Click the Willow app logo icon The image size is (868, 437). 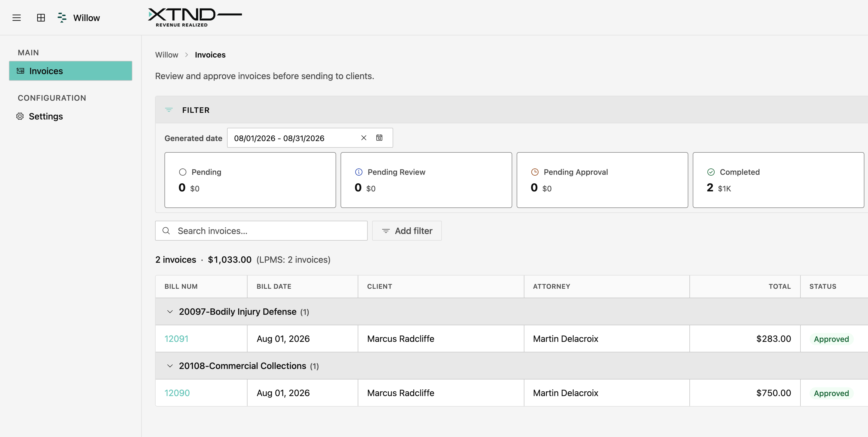pos(62,17)
